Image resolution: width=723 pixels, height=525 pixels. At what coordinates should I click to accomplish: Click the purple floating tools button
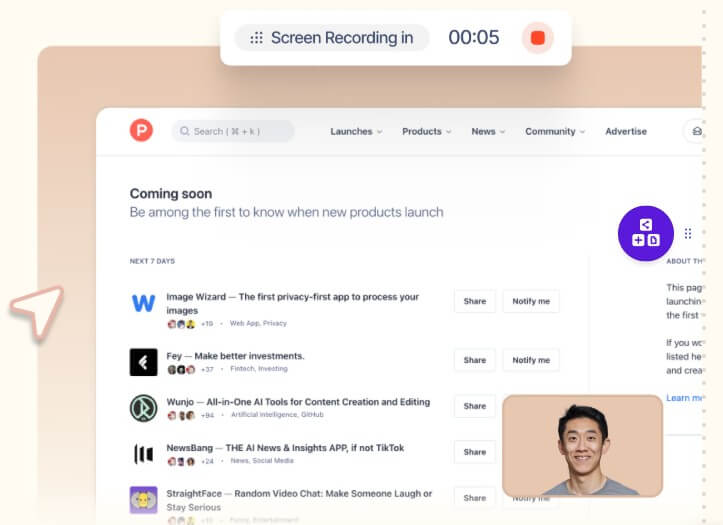click(646, 233)
